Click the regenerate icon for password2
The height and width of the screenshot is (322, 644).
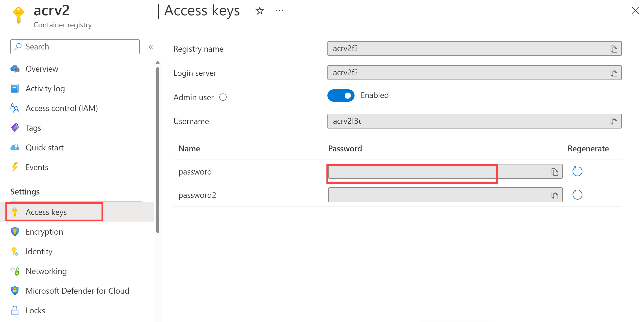(x=577, y=195)
